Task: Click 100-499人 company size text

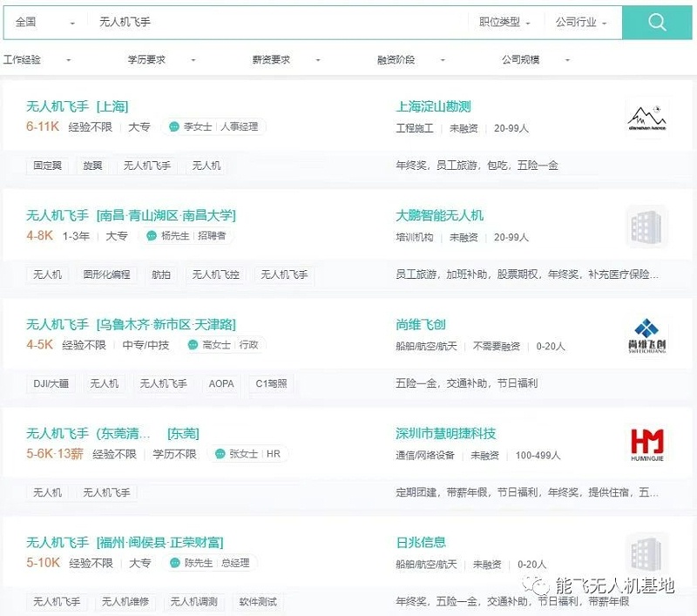Action: tap(538, 455)
